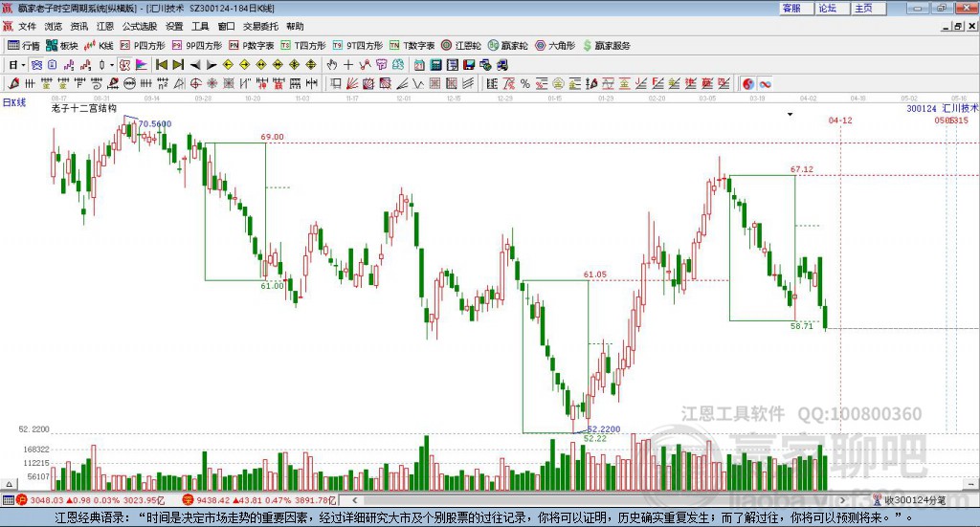Select the hand pan tool
The image size is (980, 527).
point(332,65)
